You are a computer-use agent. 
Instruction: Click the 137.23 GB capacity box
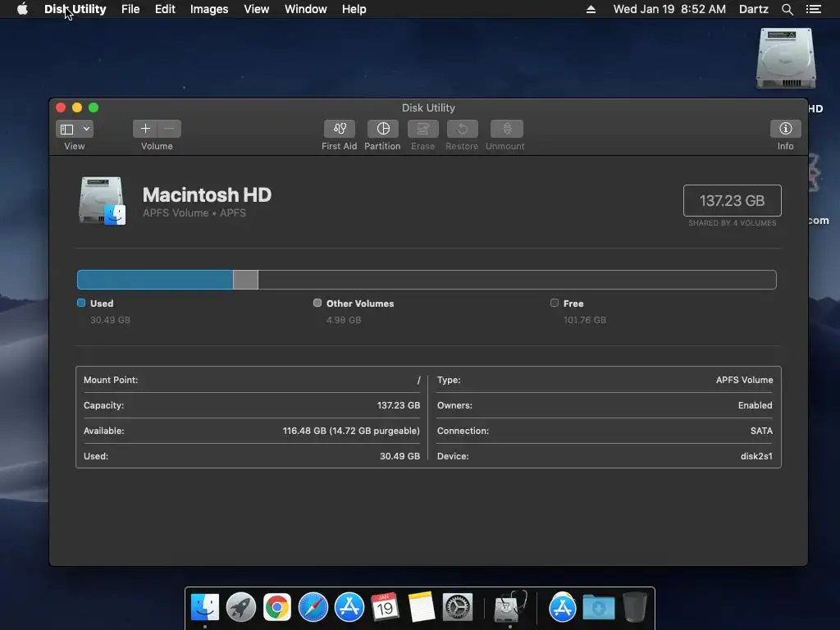click(x=733, y=200)
